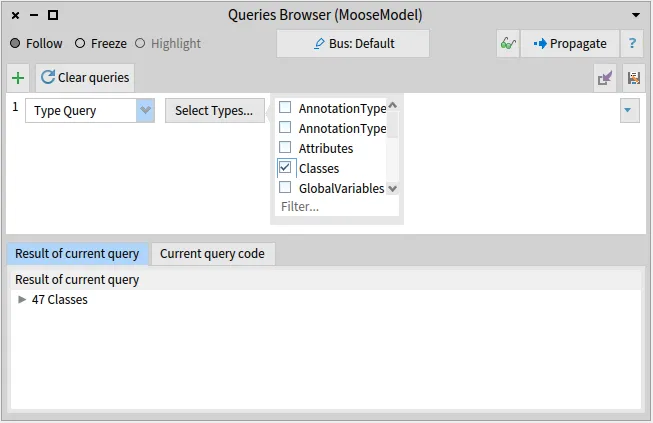Select the Freeze radio button

tap(80, 43)
